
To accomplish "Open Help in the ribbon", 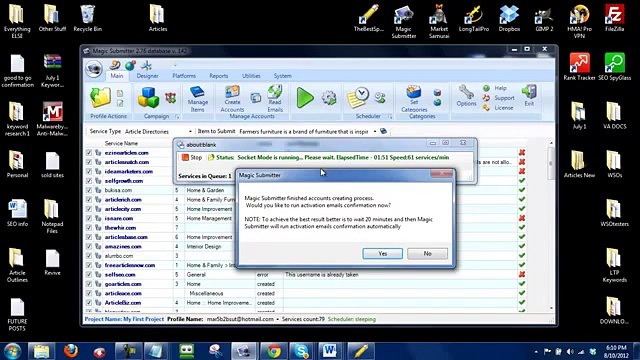I will coord(495,88).
